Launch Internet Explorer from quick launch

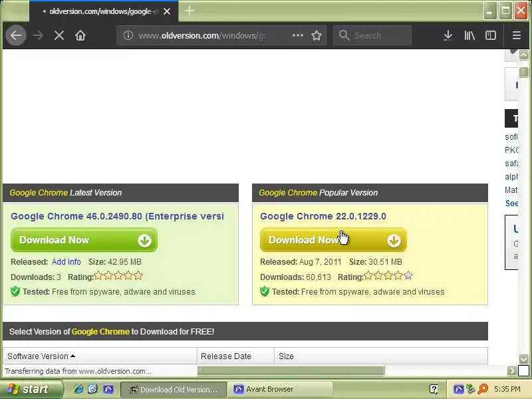tap(78, 389)
